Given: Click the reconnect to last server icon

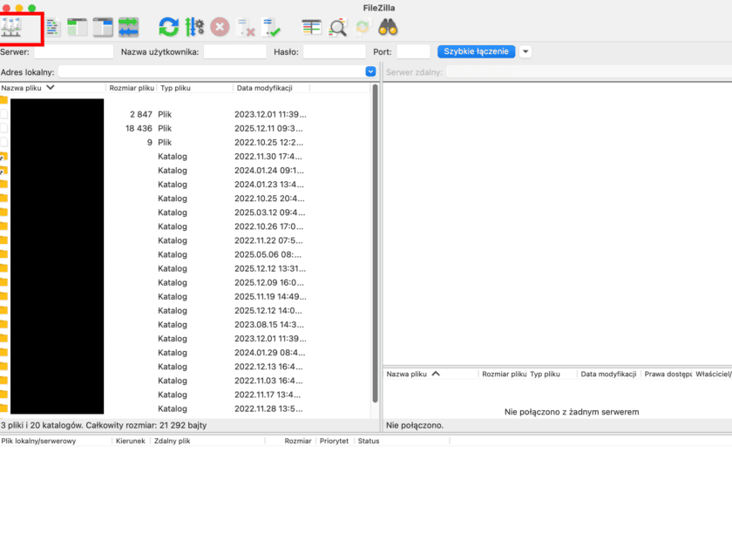Looking at the screenshot, I should tap(272, 28).
